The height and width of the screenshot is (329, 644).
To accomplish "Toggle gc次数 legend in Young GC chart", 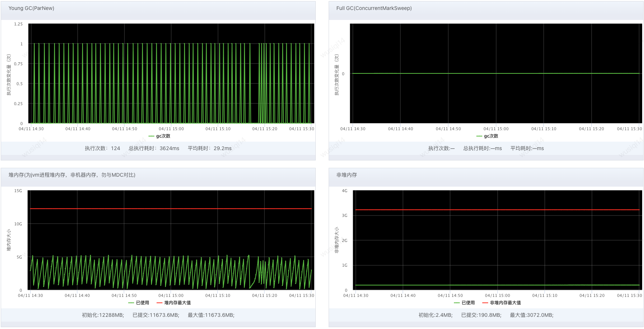I will pos(159,136).
